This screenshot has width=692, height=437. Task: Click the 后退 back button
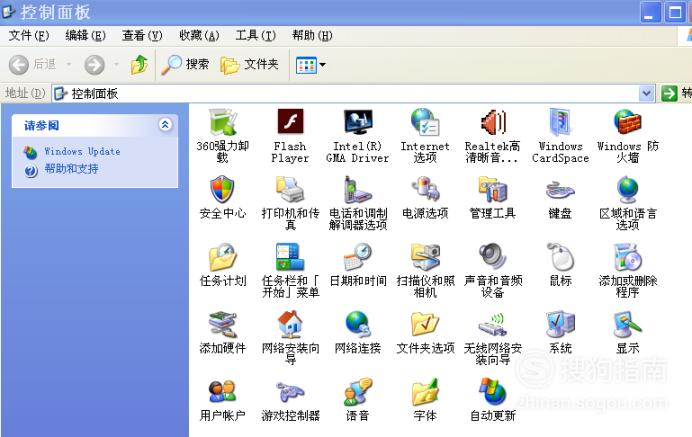33,65
